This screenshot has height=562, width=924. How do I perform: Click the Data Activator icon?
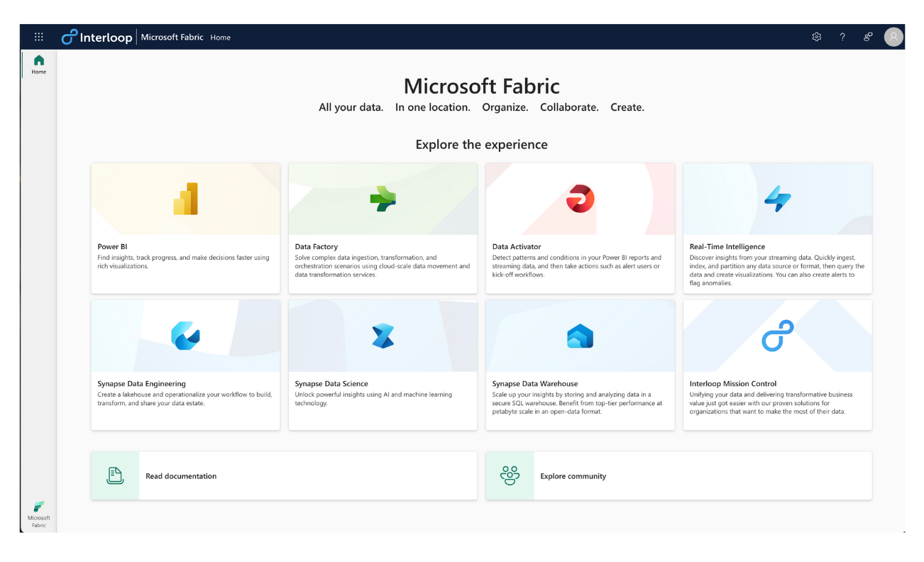coord(580,199)
